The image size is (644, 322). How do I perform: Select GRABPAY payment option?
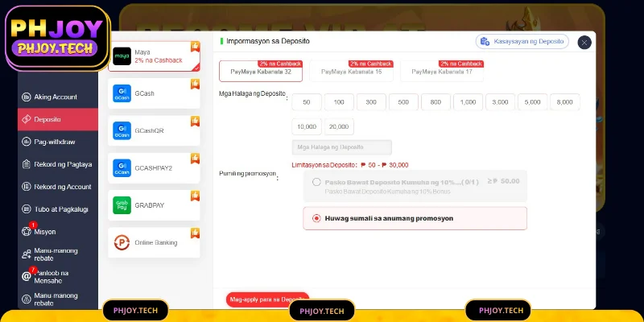pyautogui.click(x=154, y=205)
